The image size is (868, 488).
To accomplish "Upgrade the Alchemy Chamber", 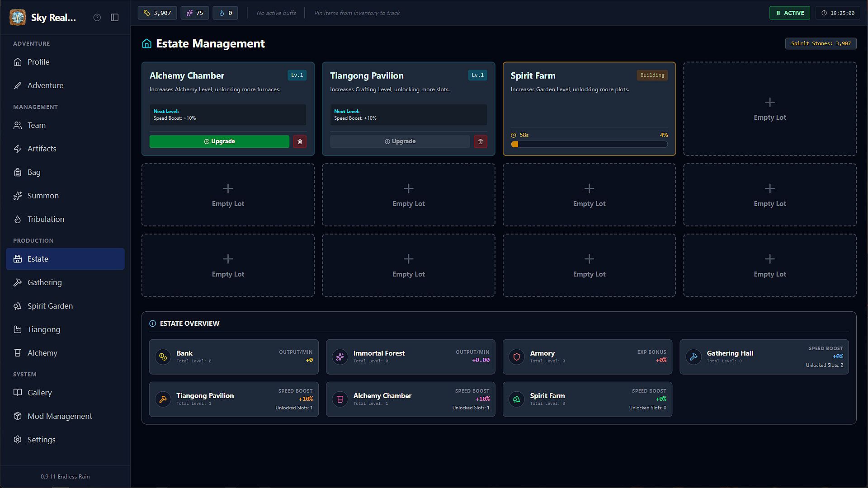I will (219, 141).
